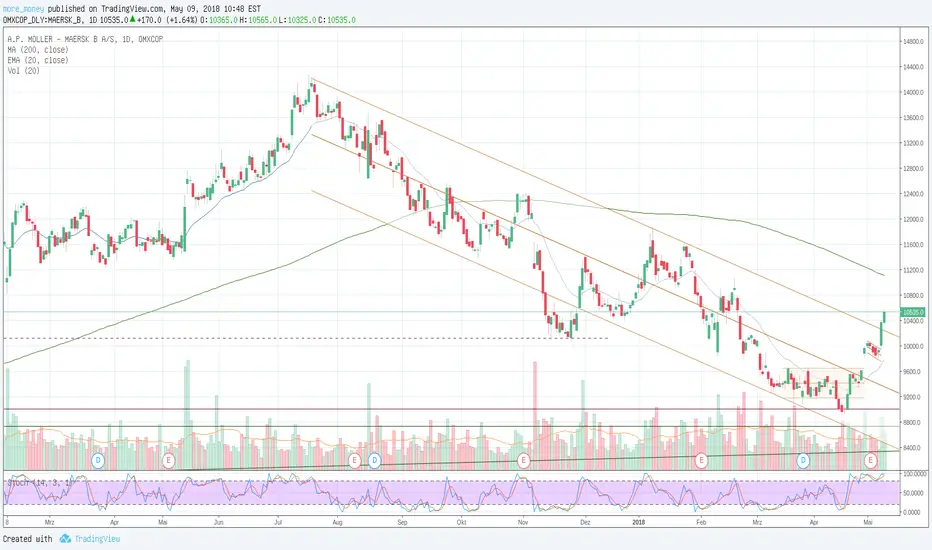
Task: Click the Feb label on the time axis
Action: click(x=701, y=523)
